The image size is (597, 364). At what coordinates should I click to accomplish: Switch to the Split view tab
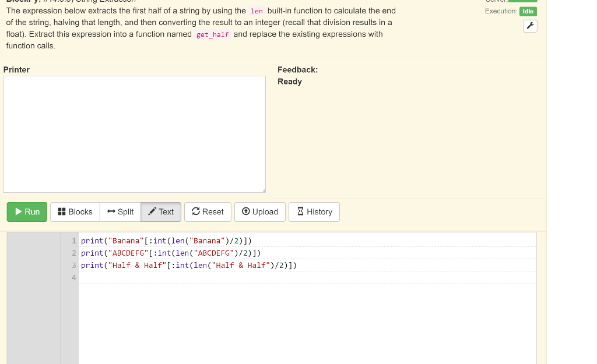point(120,212)
